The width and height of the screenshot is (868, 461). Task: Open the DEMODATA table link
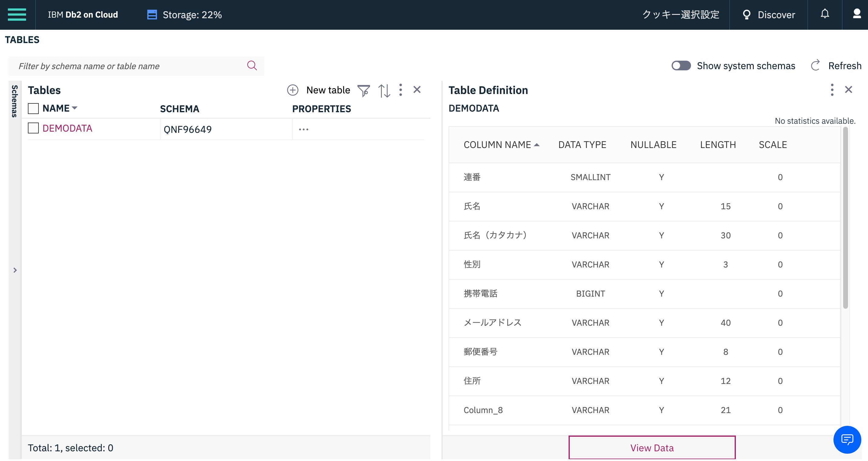coord(67,128)
